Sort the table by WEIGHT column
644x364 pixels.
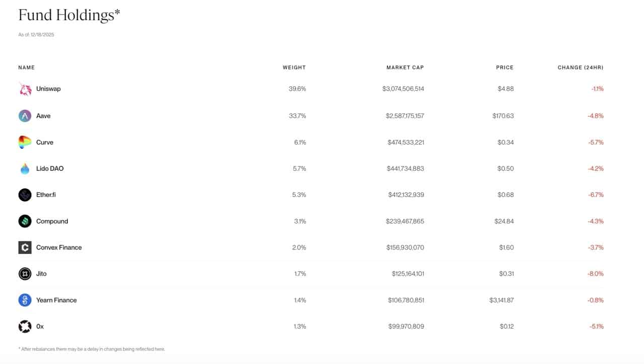click(x=294, y=67)
